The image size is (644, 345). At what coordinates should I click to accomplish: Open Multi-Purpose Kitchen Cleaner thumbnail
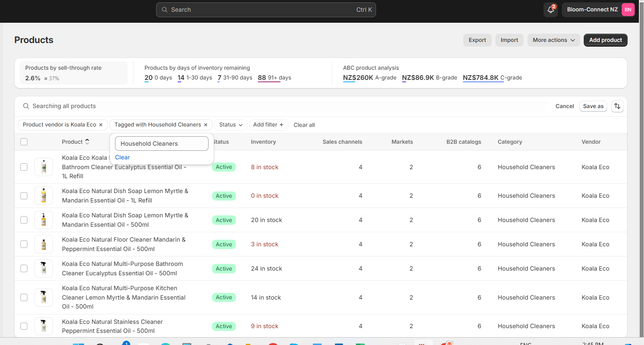click(44, 297)
